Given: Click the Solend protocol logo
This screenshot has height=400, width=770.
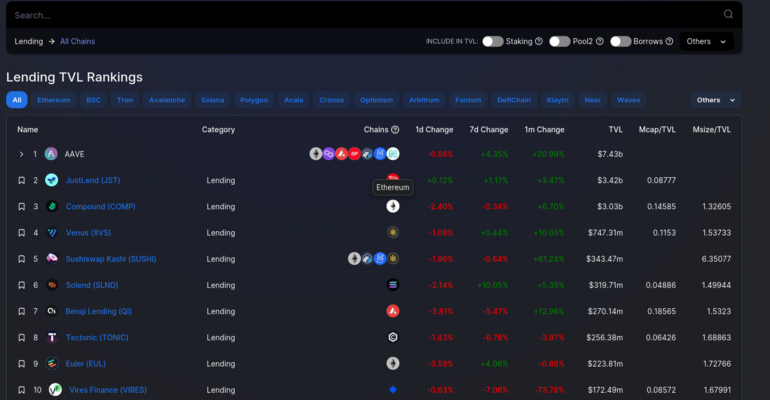Looking at the screenshot, I should tap(52, 285).
